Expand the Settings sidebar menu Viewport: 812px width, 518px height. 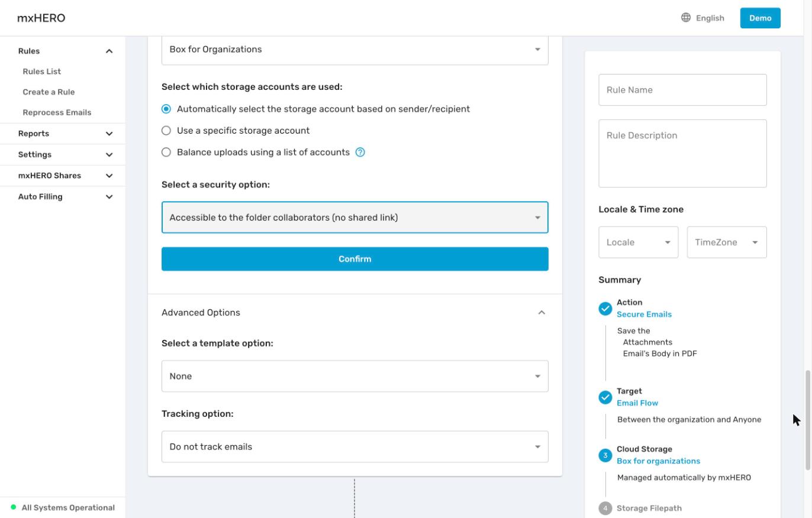tap(109, 154)
